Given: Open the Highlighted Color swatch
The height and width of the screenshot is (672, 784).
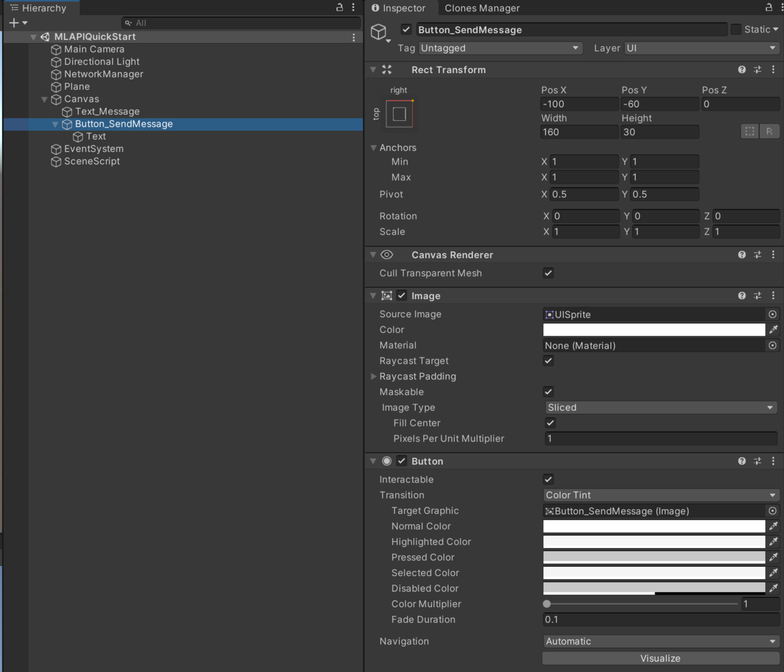Looking at the screenshot, I should [x=654, y=541].
